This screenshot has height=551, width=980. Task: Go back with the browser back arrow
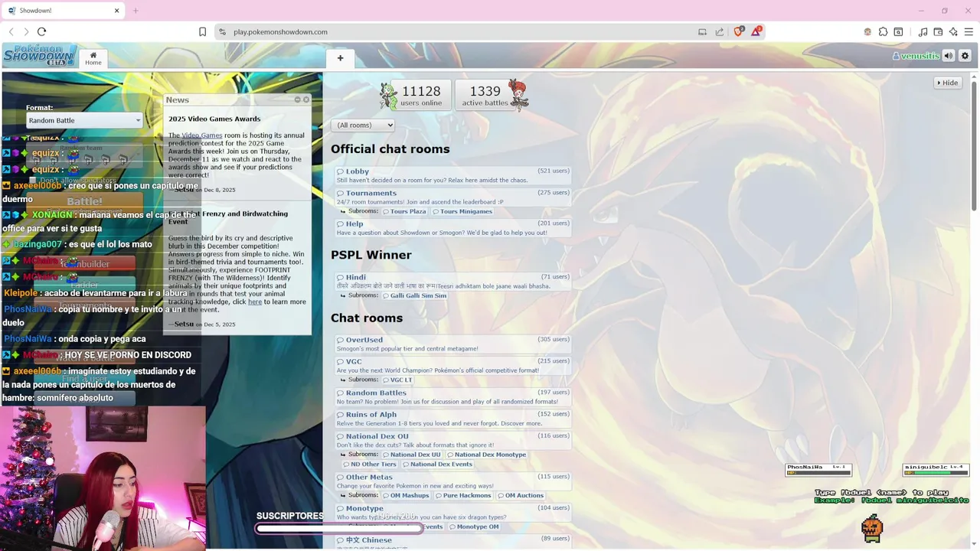(x=11, y=31)
